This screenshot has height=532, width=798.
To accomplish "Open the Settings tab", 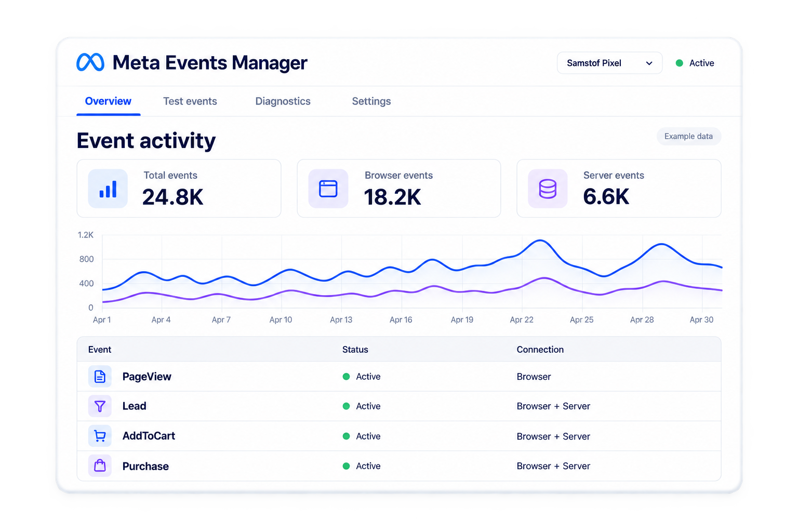I will 371,101.
